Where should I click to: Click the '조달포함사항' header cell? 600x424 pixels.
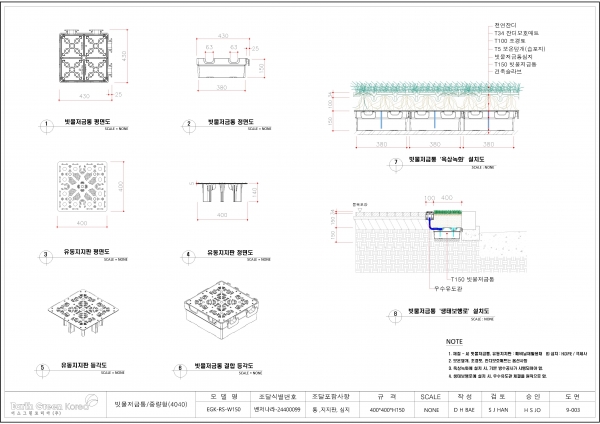[x=331, y=397]
